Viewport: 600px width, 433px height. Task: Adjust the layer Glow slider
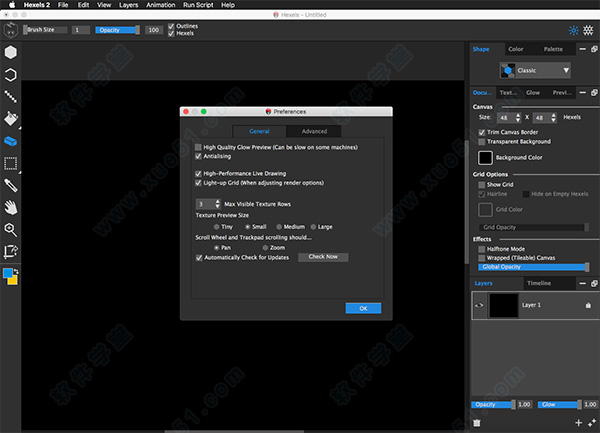point(559,405)
